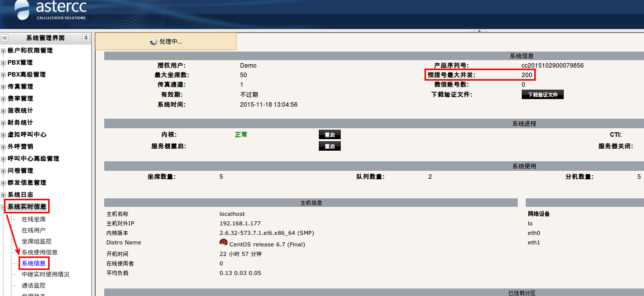Collapse the sidebar with the double-arrow icon
Image resolution: width=644 pixels, height=296 pixels.
click(x=5, y=38)
